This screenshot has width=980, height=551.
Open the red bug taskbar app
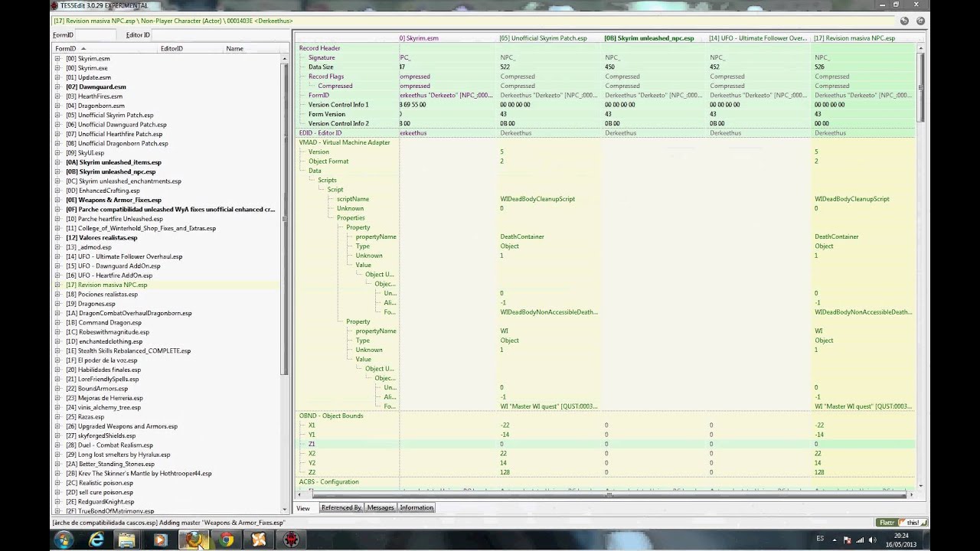pos(292,540)
